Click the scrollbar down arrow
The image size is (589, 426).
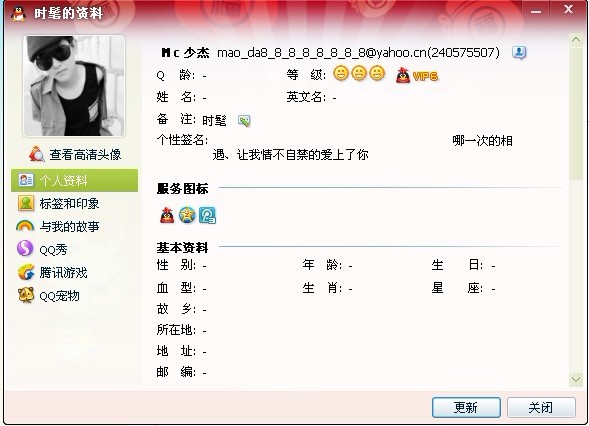[576, 379]
